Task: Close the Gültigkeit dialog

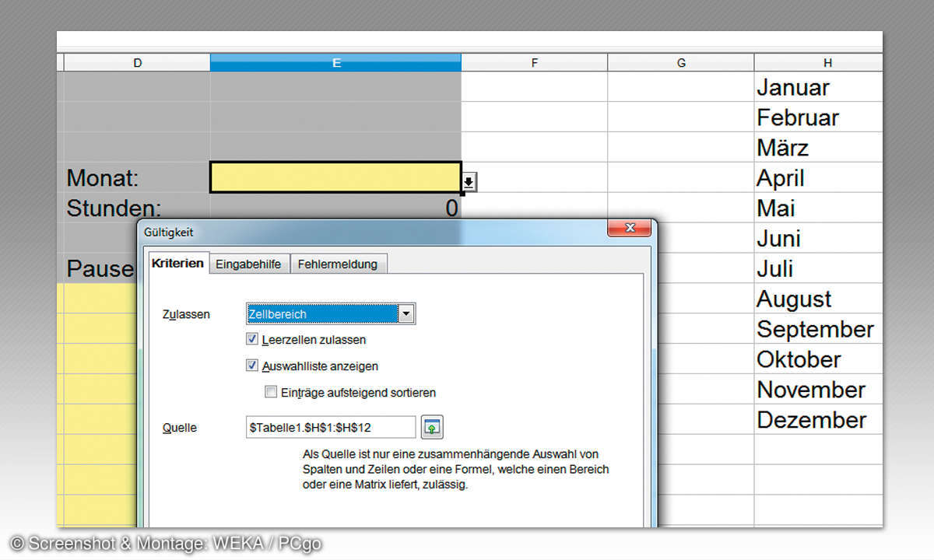Action: tap(629, 228)
